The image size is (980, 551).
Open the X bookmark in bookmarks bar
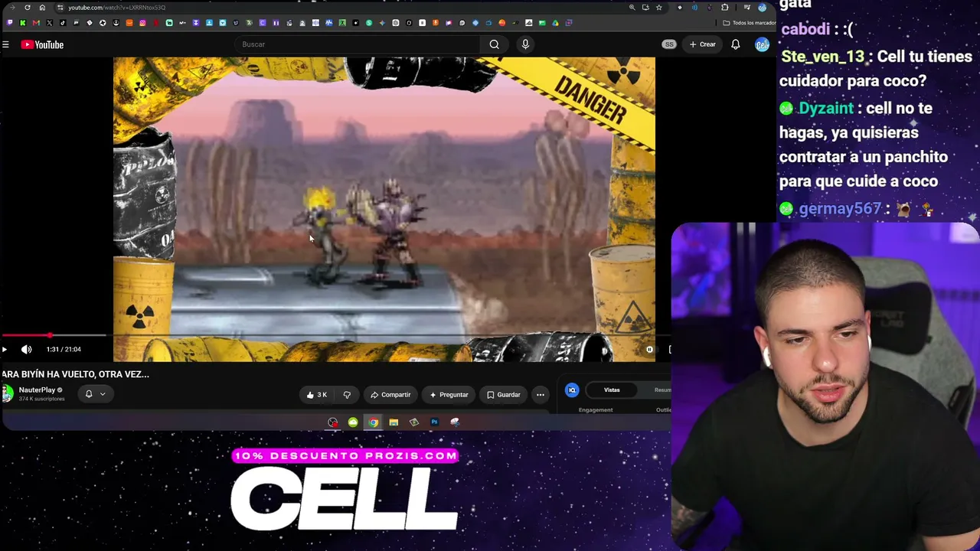(49, 23)
